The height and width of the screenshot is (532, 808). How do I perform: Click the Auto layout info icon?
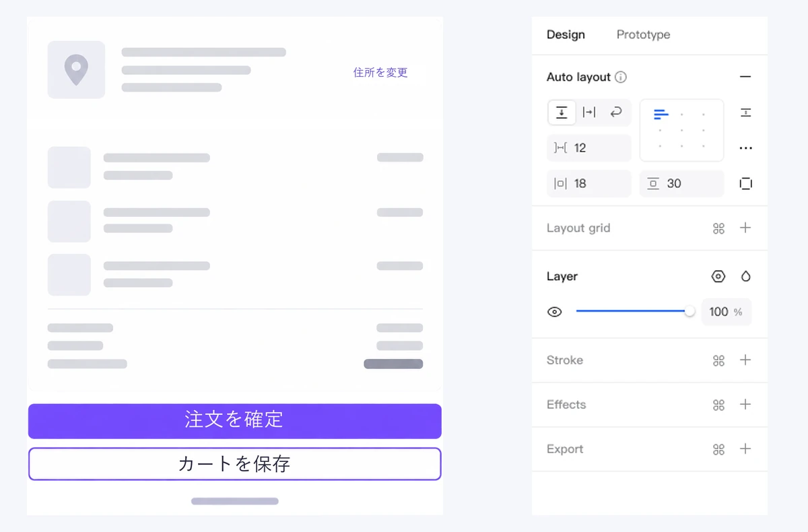pyautogui.click(x=621, y=77)
